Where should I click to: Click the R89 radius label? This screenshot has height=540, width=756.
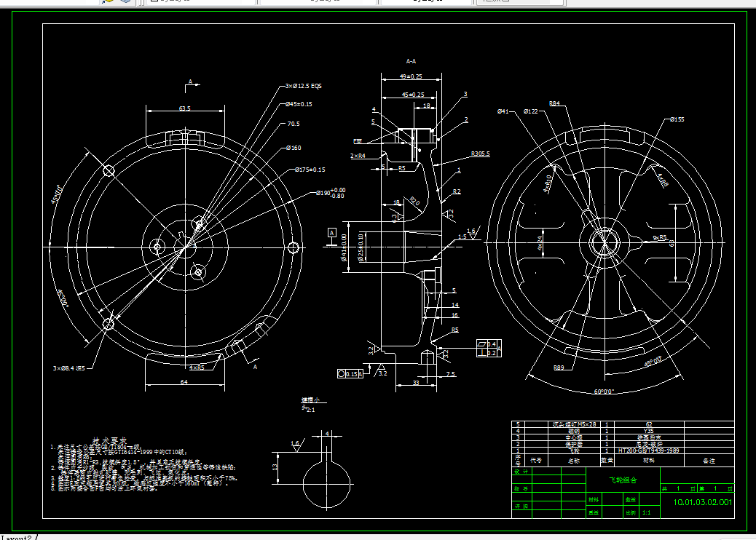[x=559, y=368]
